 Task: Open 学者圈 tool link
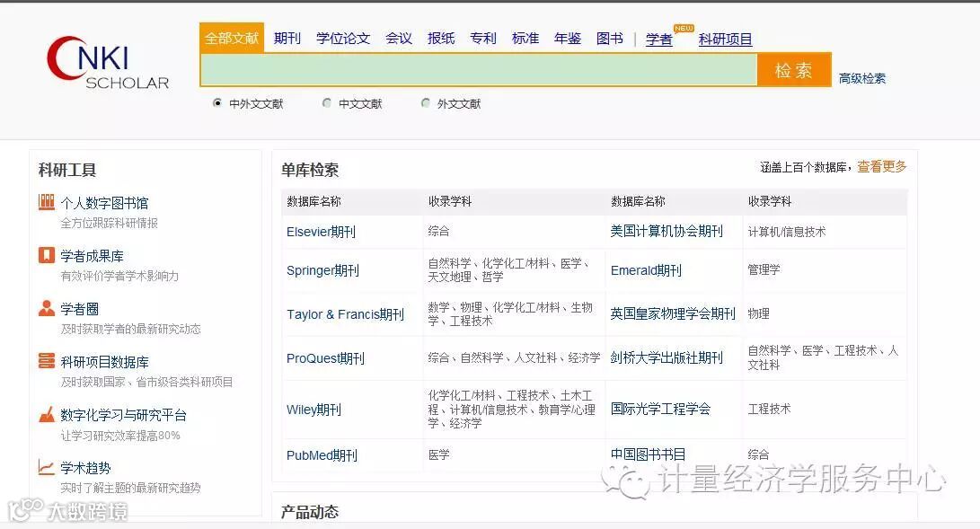(x=79, y=309)
